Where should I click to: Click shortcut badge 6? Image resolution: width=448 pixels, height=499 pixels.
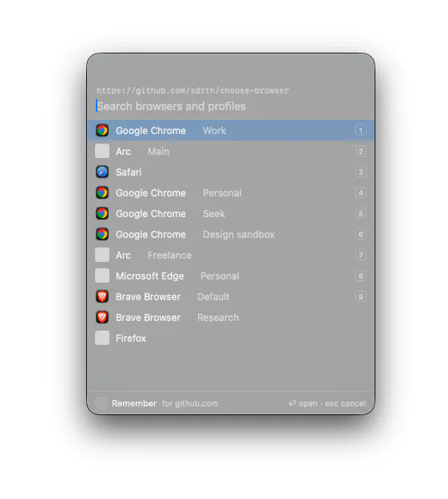tap(361, 234)
